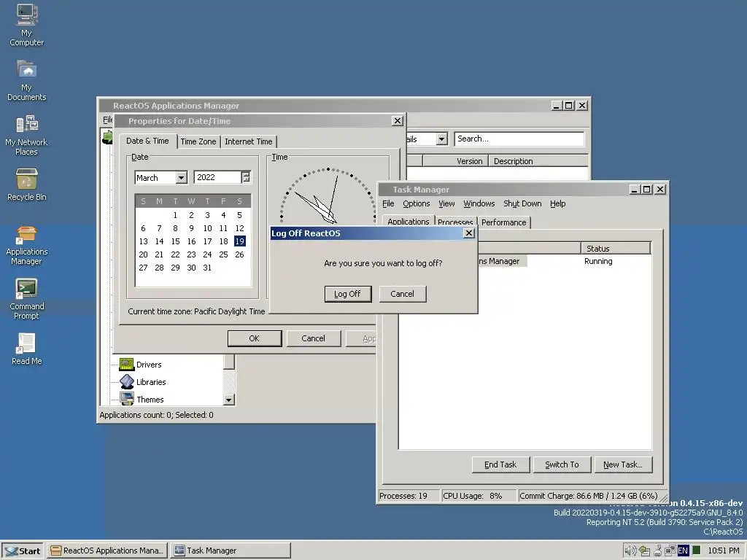747x560 pixels.
Task: Click the volume speaker tray icon
Action: point(630,551)
